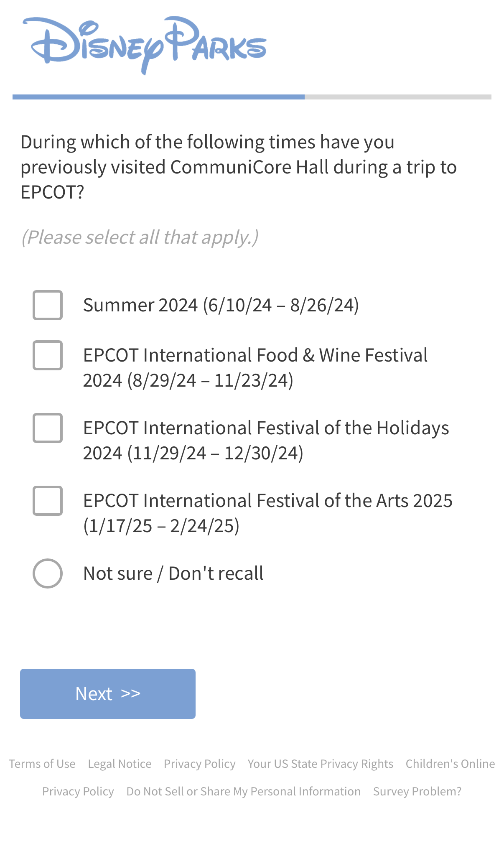Select the Festival of the Arts 2025 checkbox
The height and width of the screenshot is (846, 504).
[x=48, y=501]
